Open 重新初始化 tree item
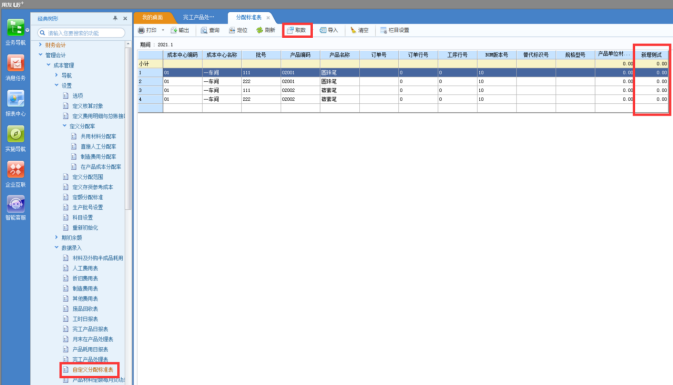The width and height of the screenshot is (673, 385). [85, 227]
